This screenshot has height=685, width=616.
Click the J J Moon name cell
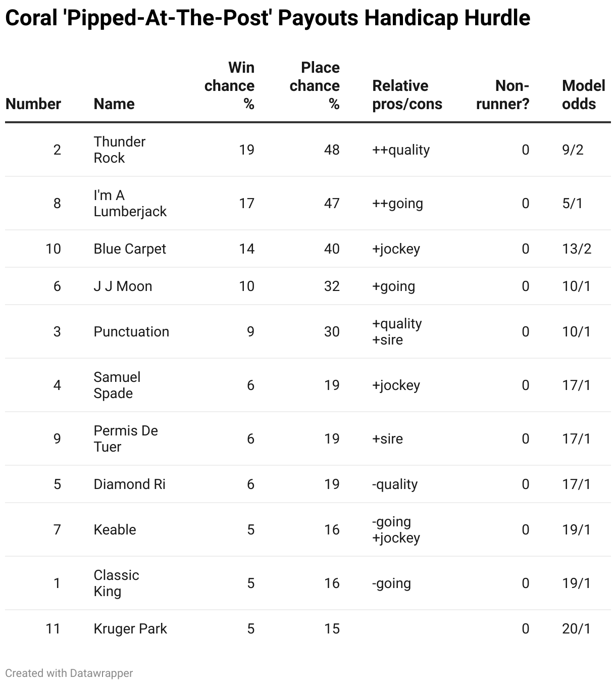pos(123,286)
